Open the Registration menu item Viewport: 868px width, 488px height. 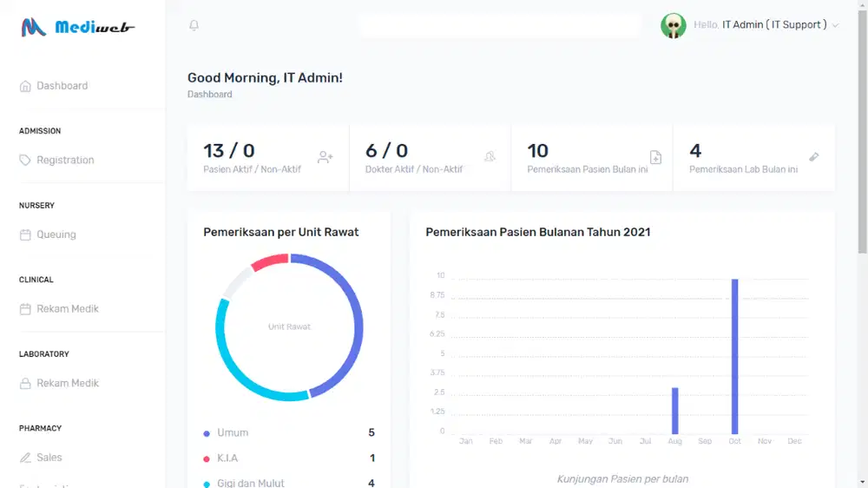click(x=65, y=161)
